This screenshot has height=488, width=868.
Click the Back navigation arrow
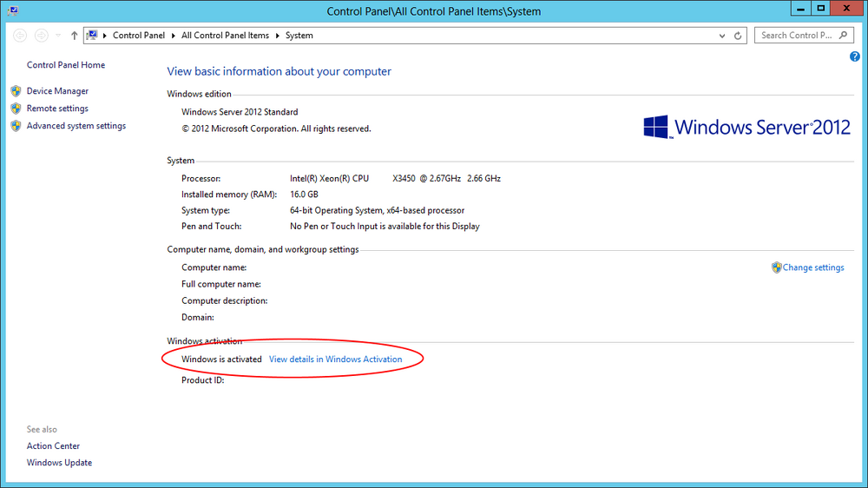tap(20, 36)
